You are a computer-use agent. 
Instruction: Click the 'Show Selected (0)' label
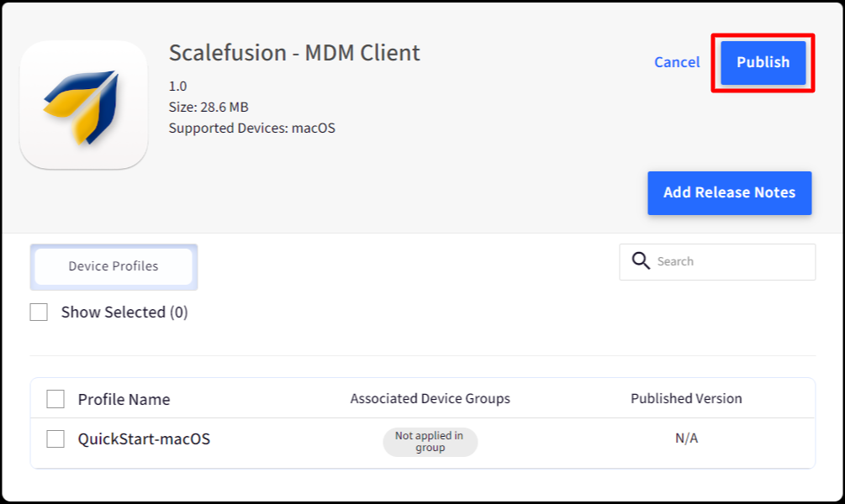(x=124, y=312)
